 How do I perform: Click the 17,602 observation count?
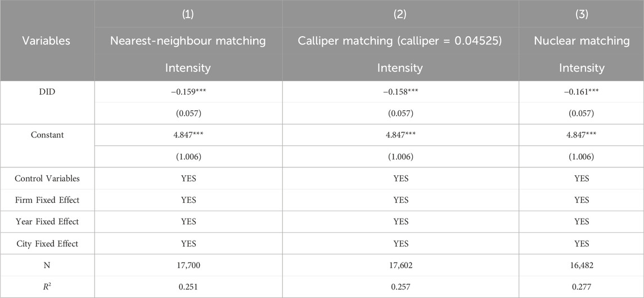click(x=400, y=265)
